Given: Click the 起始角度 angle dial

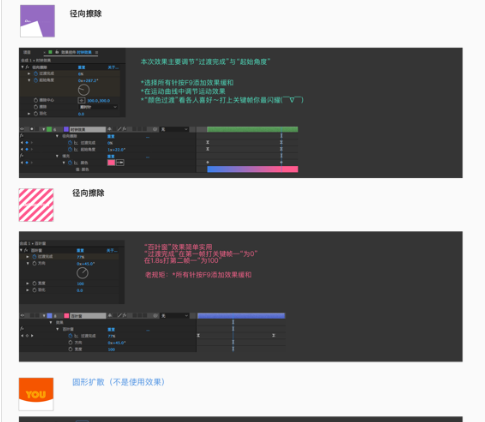Looking at the screenshot, I should tap(84, 90).
